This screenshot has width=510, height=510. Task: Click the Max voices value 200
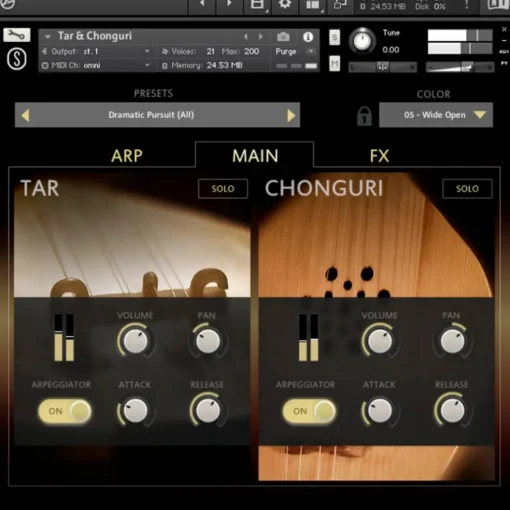coord(251,51)
